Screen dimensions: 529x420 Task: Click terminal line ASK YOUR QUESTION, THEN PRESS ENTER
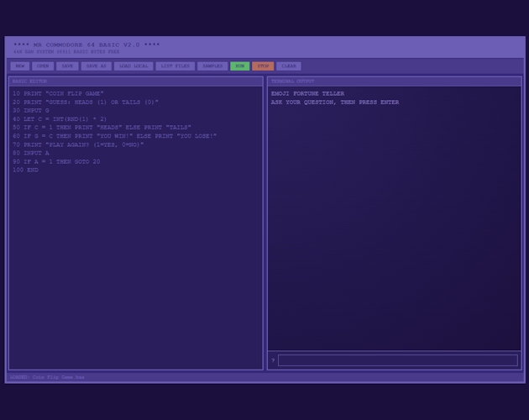[x=335, y=102]
